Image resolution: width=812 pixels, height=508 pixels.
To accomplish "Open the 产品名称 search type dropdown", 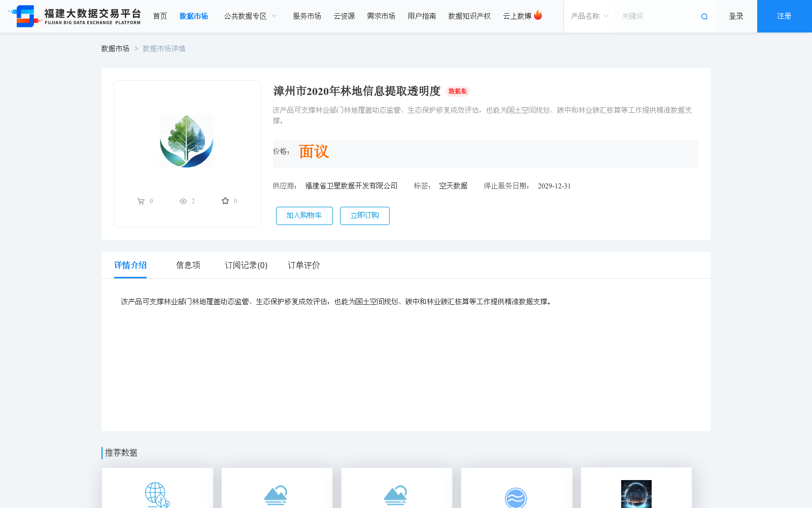I will point(589,16).
